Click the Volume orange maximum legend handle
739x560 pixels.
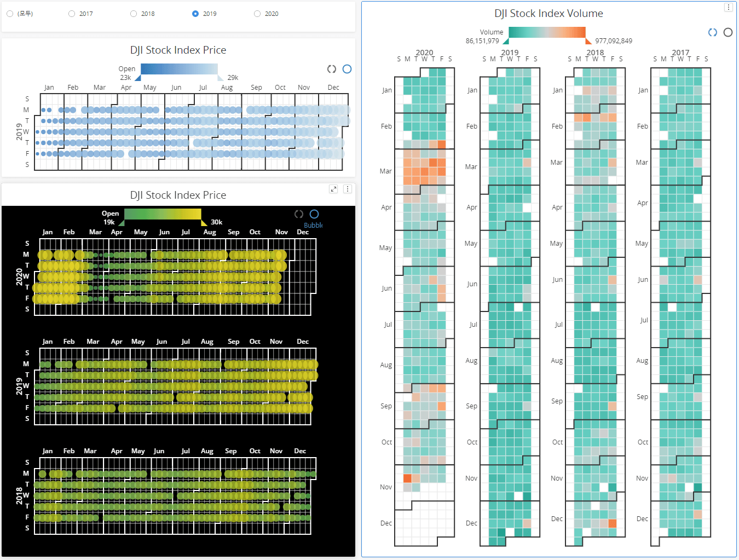tap(588, 41)
